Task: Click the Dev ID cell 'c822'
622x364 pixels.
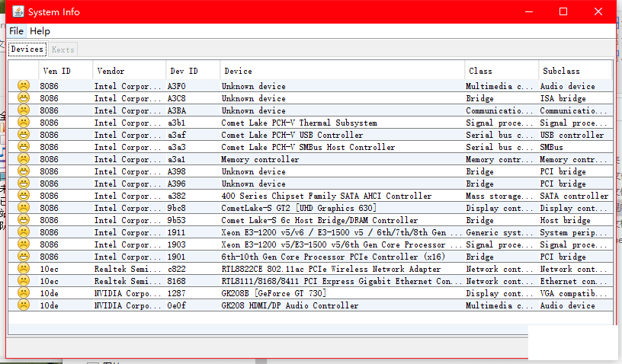Action: [176, 269]
